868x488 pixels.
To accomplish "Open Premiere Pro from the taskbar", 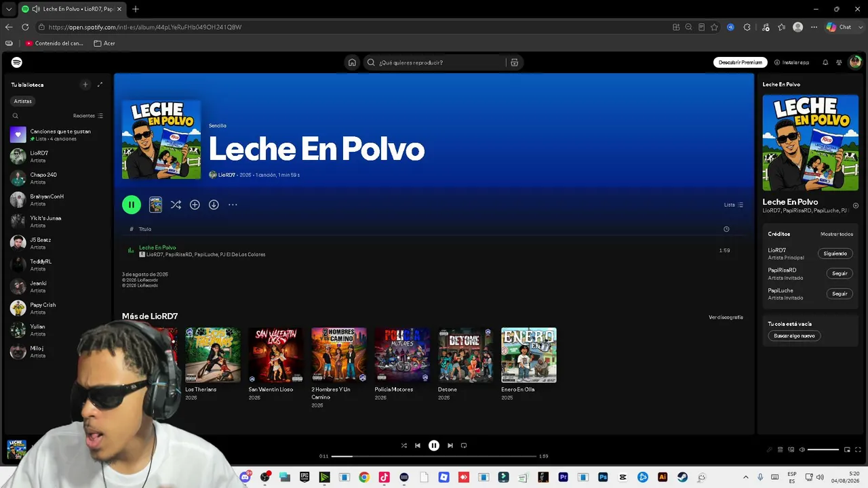I will pos(563,477).
